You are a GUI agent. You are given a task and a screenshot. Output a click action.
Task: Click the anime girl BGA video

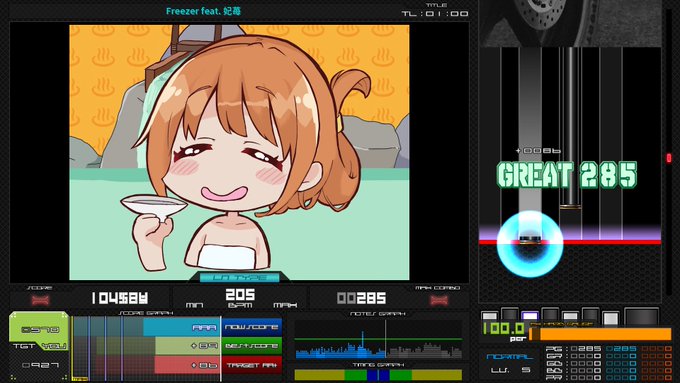[239, 152]
